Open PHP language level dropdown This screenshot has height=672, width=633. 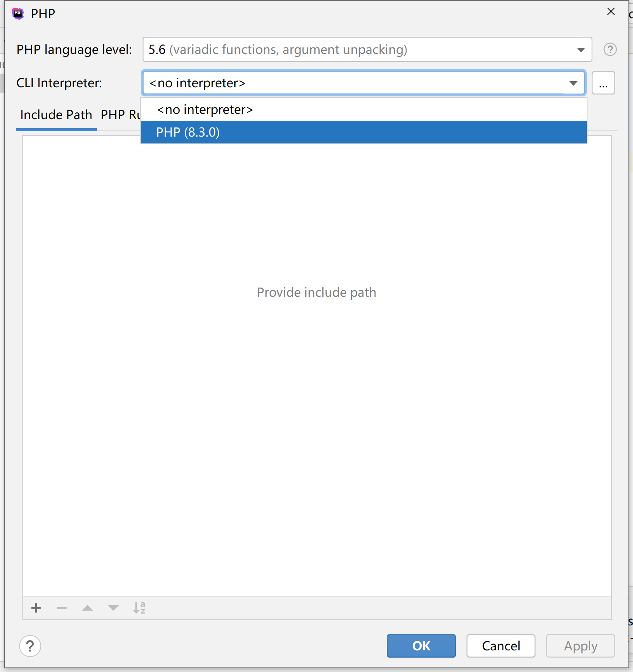point(367,49)
